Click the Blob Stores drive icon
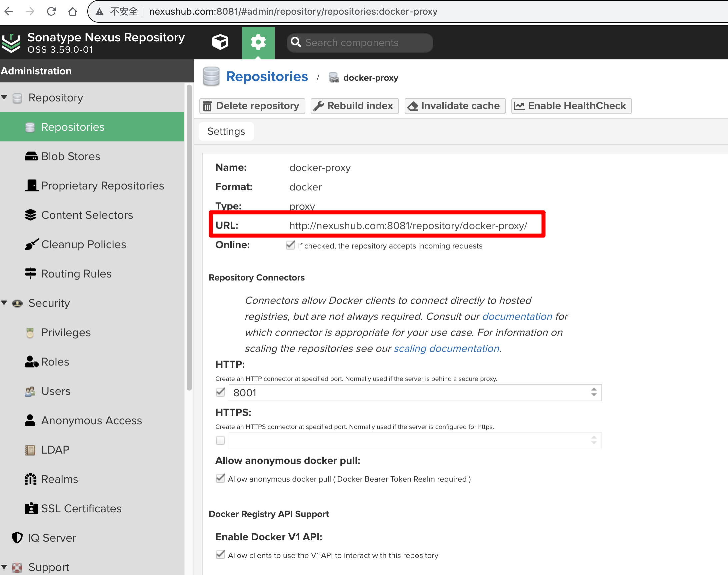 pos(31,156)
